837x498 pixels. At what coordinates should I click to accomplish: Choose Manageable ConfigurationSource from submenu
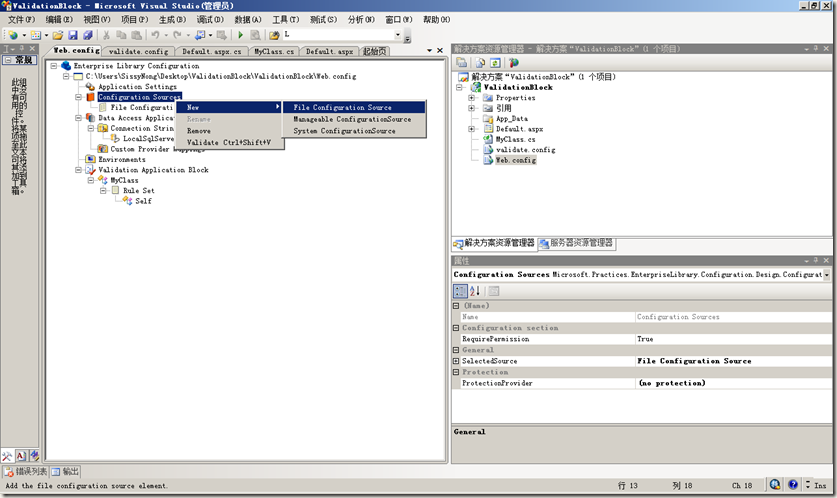(x=354, y=119)
